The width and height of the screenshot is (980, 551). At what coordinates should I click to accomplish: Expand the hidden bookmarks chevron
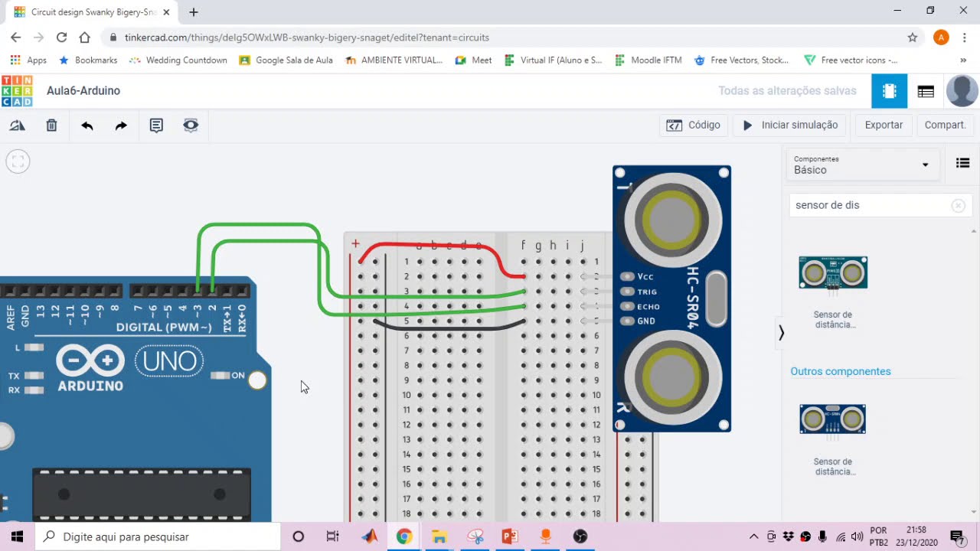(x=963, y=60)
